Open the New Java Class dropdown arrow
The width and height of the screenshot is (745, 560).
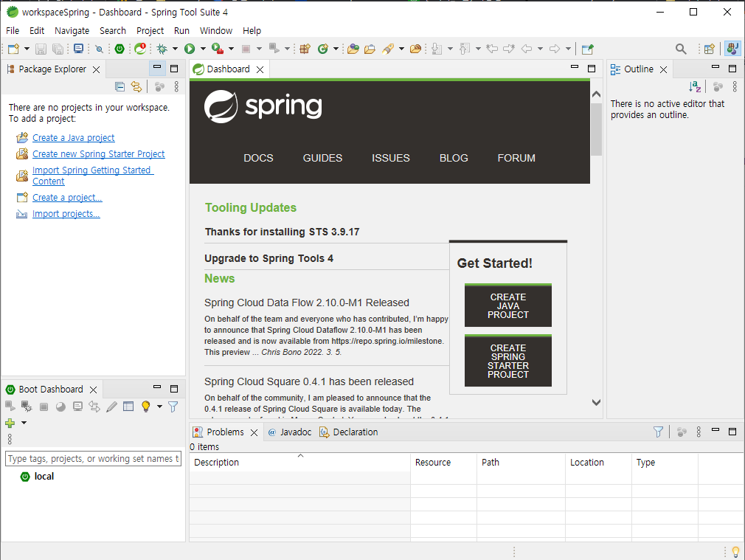pos(336,49)
